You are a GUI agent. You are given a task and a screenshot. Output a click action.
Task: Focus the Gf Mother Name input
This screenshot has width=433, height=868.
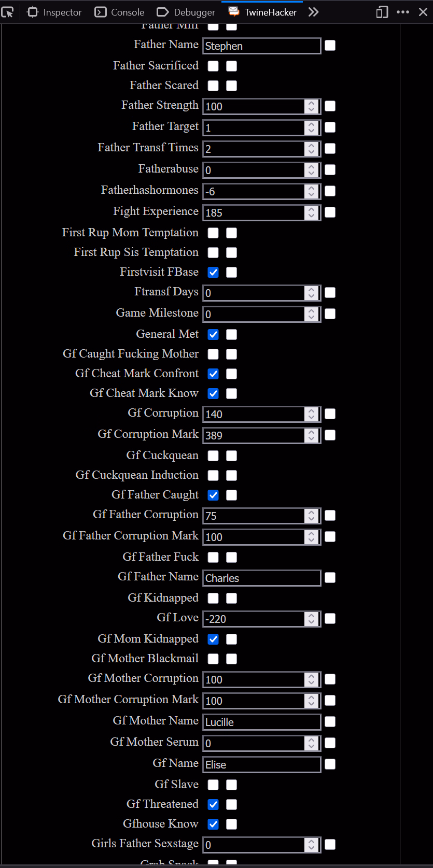click(261, 722)
